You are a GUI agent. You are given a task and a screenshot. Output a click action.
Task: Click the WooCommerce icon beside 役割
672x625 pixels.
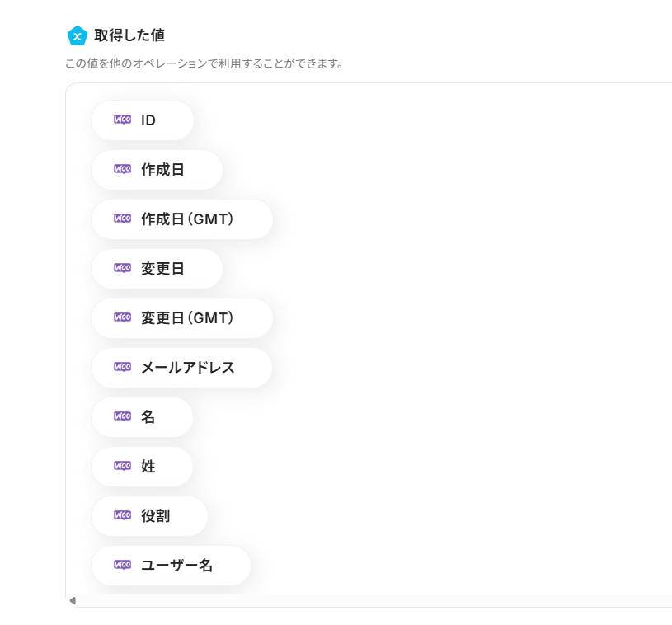(122, 515)
